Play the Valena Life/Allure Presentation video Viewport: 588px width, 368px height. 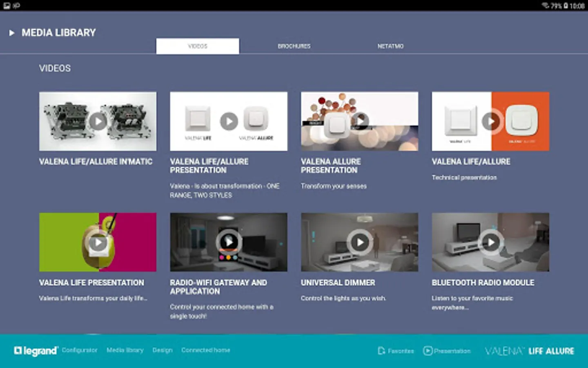[x=229, y=121]
